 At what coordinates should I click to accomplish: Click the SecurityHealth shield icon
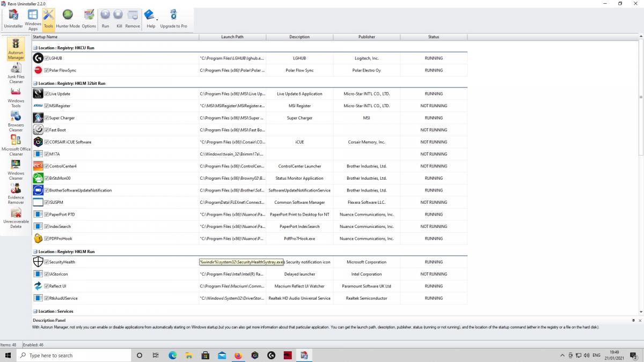pos(38,262)
